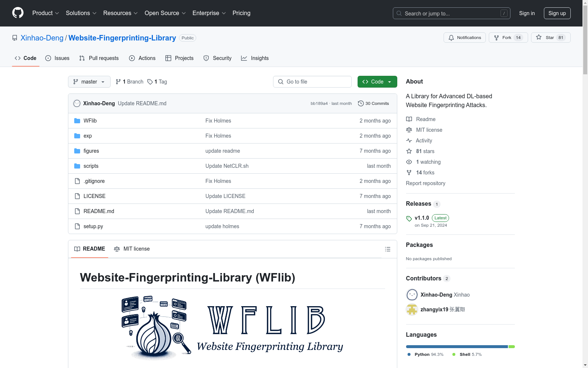This screenshot has height=368, width=588.
Task: Click the Python language bar segment
Action: [x=457, y=347]
